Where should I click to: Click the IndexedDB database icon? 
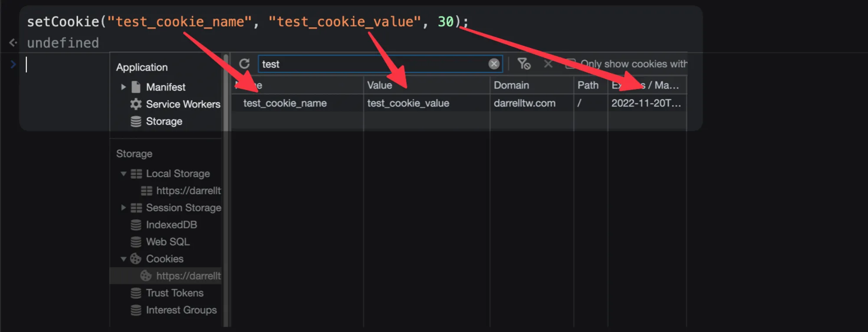click(x=135, y=225)
